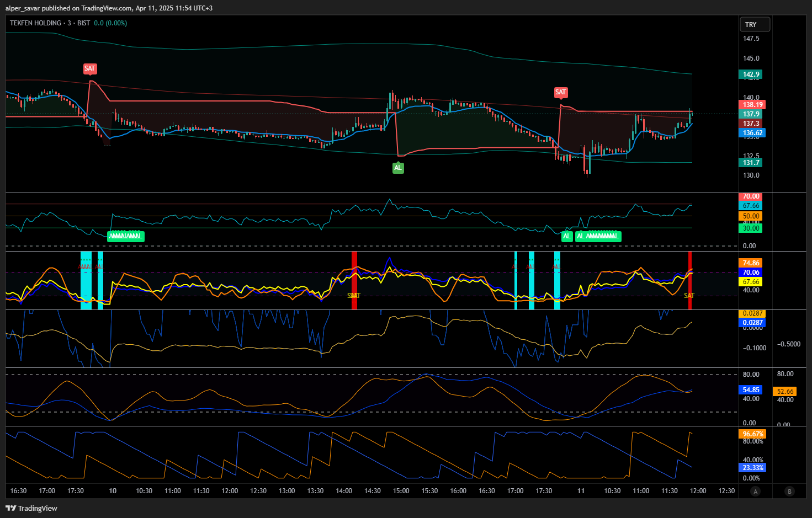
Task: Click the orange 52.66 value tag
Action: pos(785,392)
